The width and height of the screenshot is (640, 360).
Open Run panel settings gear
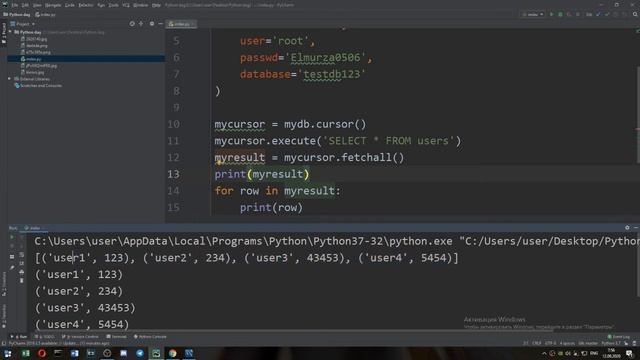point(627,228)
